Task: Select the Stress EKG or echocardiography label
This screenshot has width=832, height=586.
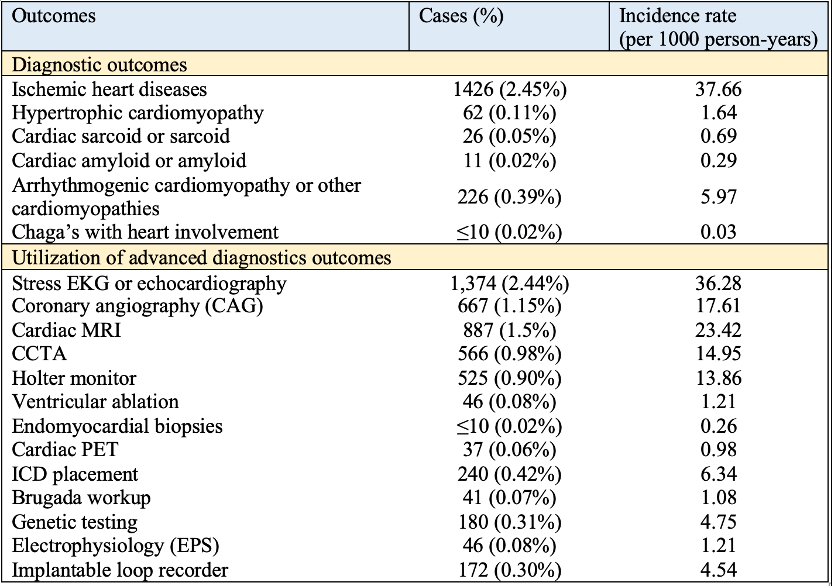Action: tap(149, 283)
